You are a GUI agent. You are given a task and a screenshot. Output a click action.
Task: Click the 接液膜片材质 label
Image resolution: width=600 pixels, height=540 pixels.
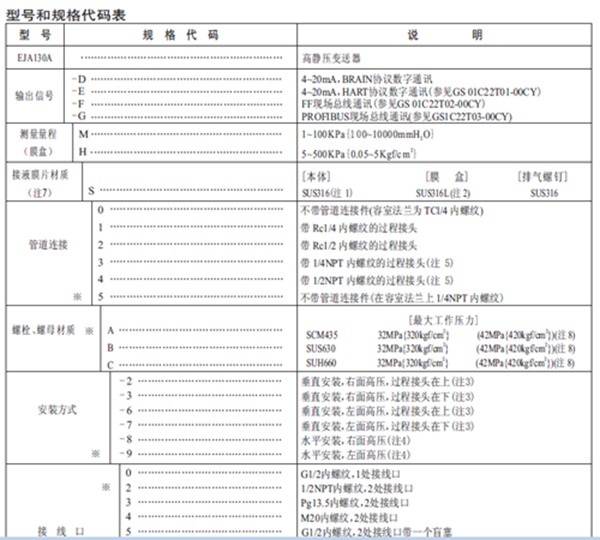pos(40,175)
